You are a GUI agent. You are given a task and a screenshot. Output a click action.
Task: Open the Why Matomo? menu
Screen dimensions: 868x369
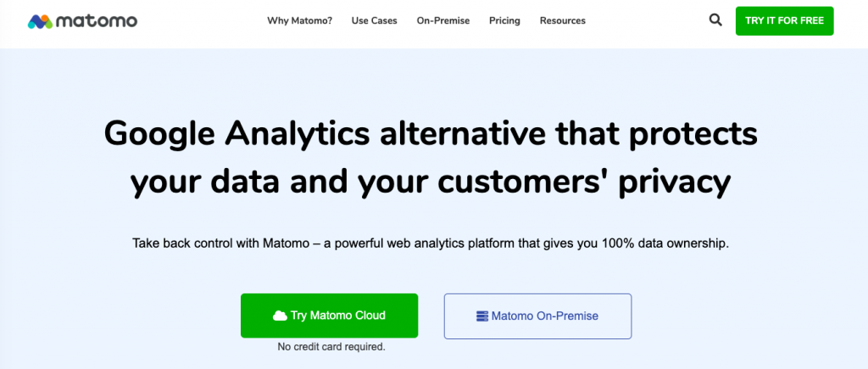299,20
